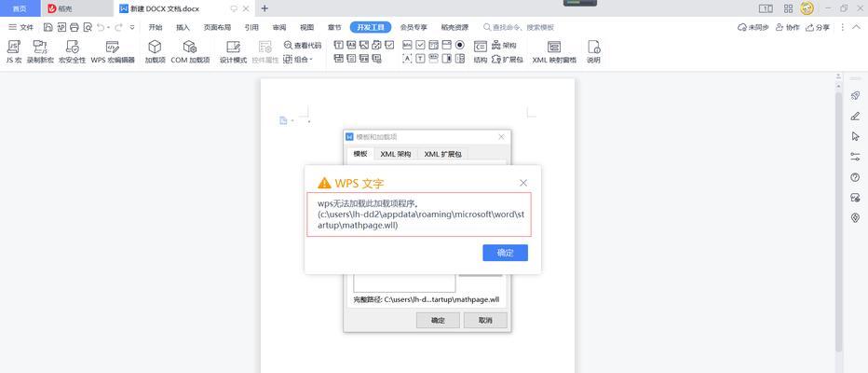The width and height of the screenshot is (868, 373).
Task: Click the 分享 share button
Action: 818,27
